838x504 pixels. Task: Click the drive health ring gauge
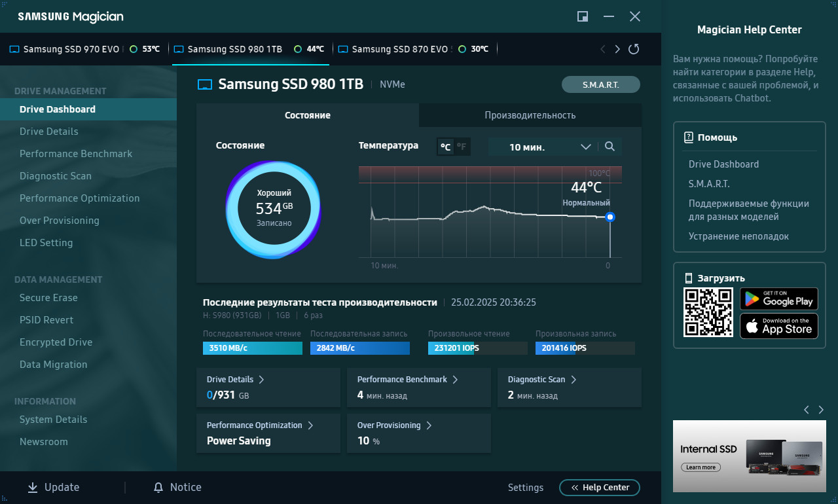click(274, 208)
